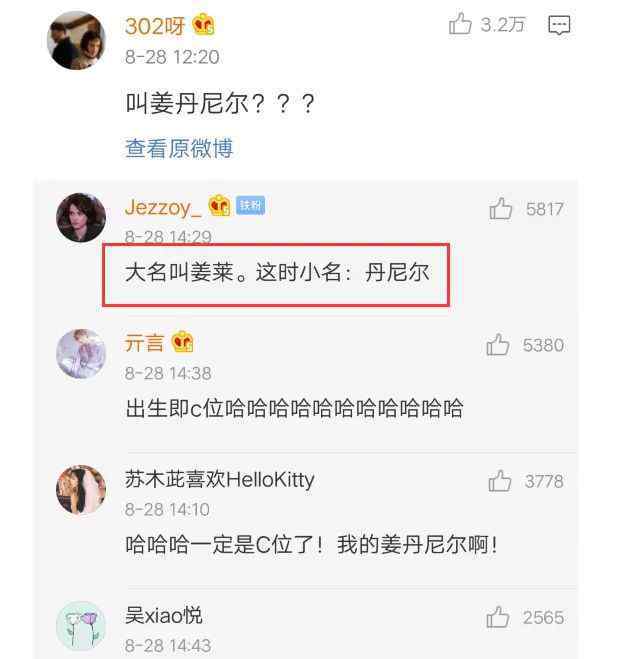Like 亓言's reply with 5380 likes
The image size is (643, 659).
click(x=498, y=345)
